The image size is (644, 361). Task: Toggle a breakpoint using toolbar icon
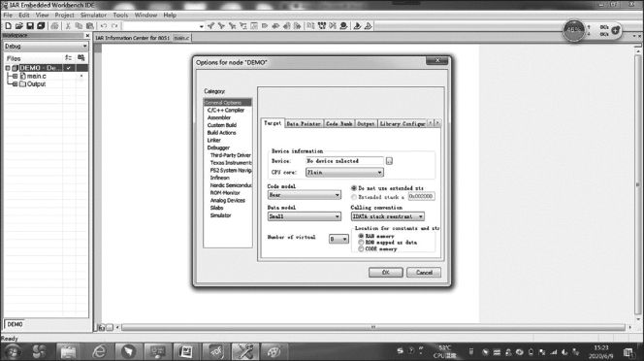(343, 26)
